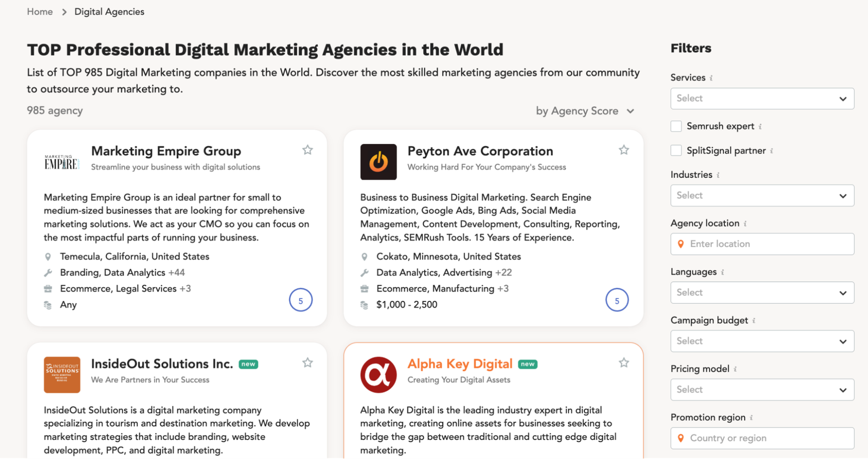The image size is (868, 459).
Task: Change sorting via by Agency Score
Action: click(x=585, y=111)
